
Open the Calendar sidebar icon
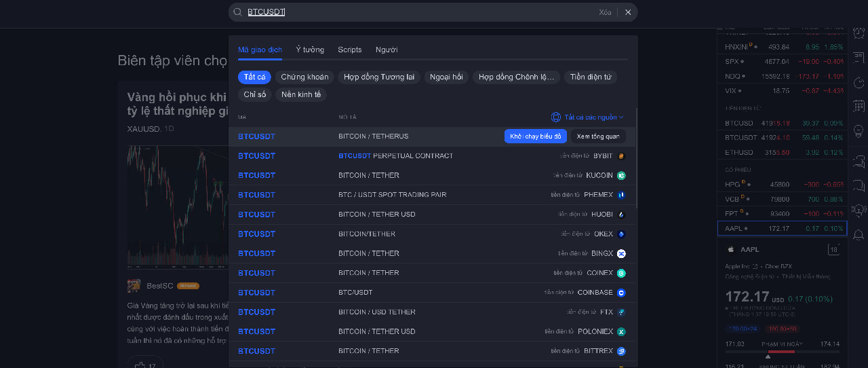(859, 106)
